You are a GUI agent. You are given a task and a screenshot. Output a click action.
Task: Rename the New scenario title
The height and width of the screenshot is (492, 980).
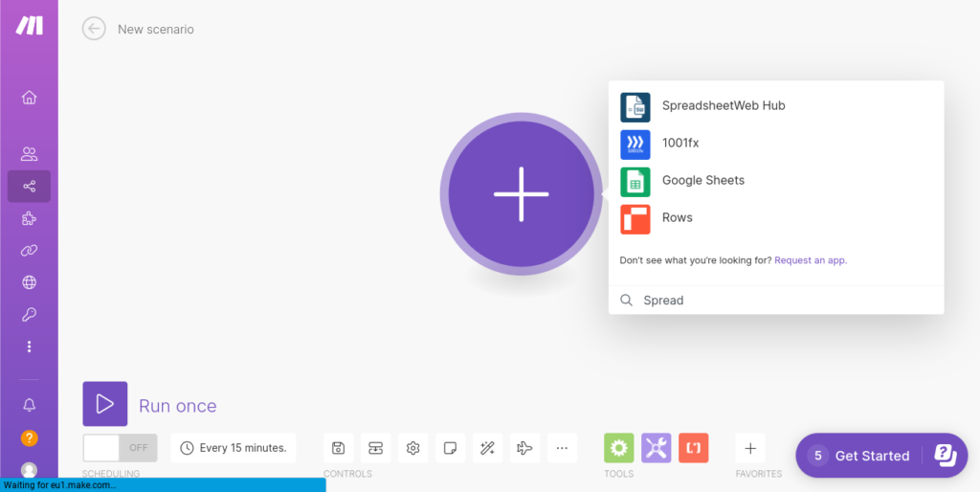[156, 30]
